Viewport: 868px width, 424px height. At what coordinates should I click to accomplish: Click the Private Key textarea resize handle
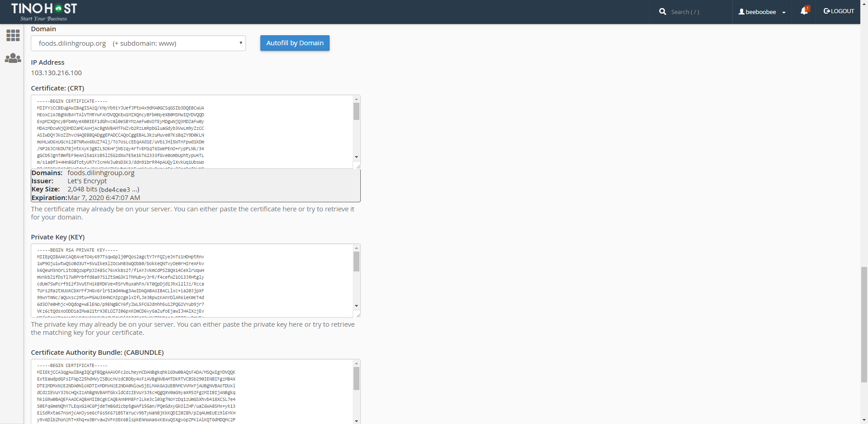click(358, 315)
